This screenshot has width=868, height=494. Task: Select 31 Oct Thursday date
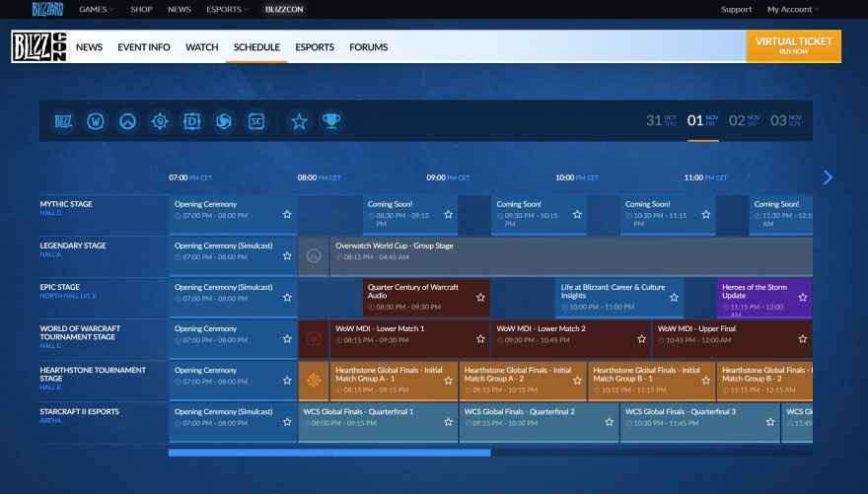pyautogui.click(x=661, y=120)
